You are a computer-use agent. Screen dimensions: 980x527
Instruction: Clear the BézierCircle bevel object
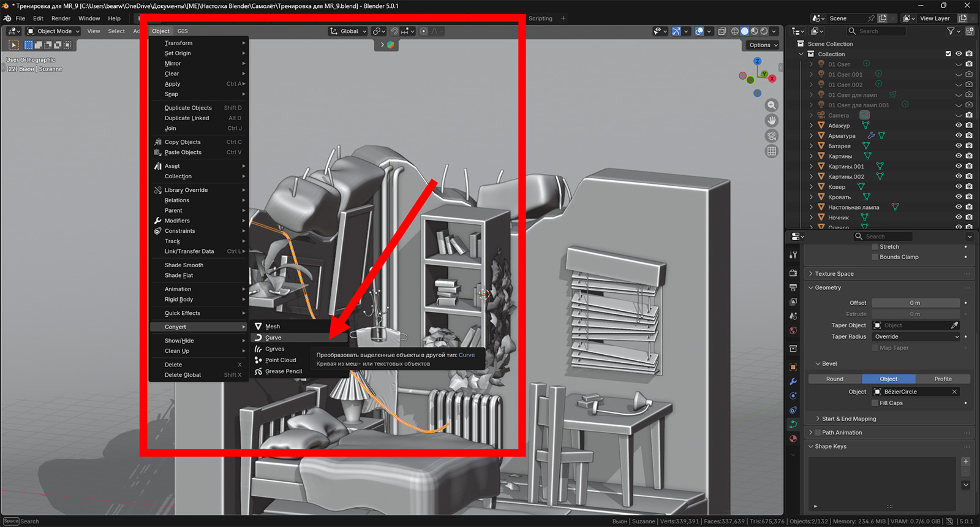pyautogui.click(x=954, y=392)
